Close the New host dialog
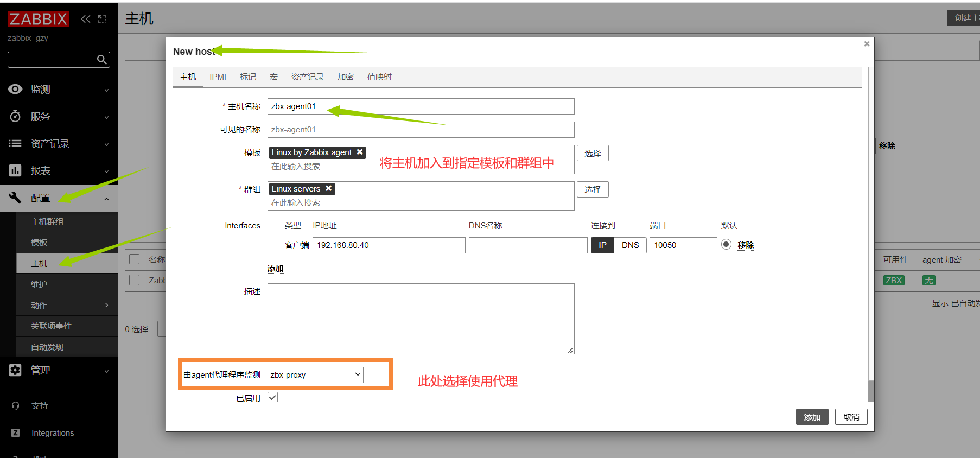 867,44
